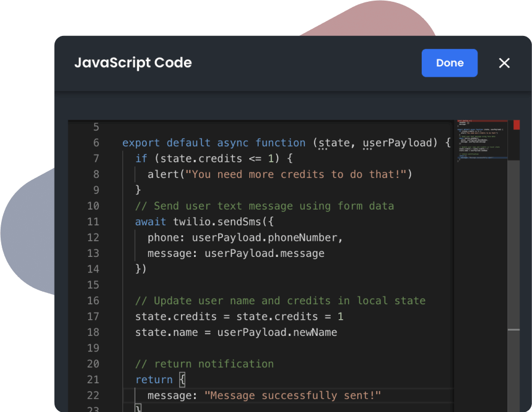Click line number 6 in the gutter

tap(96, 143)
